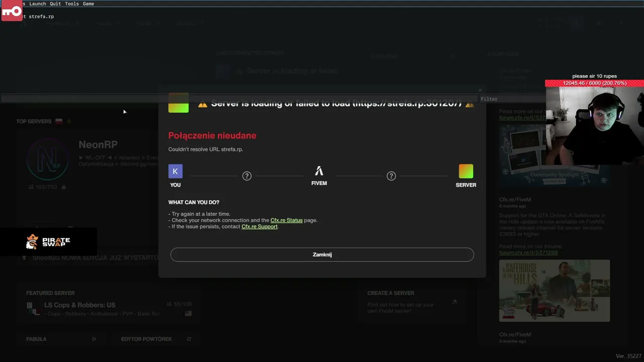Open the Tools menu in the console
644x362 pixels.
pyautogui.click(x=72, y=4)
